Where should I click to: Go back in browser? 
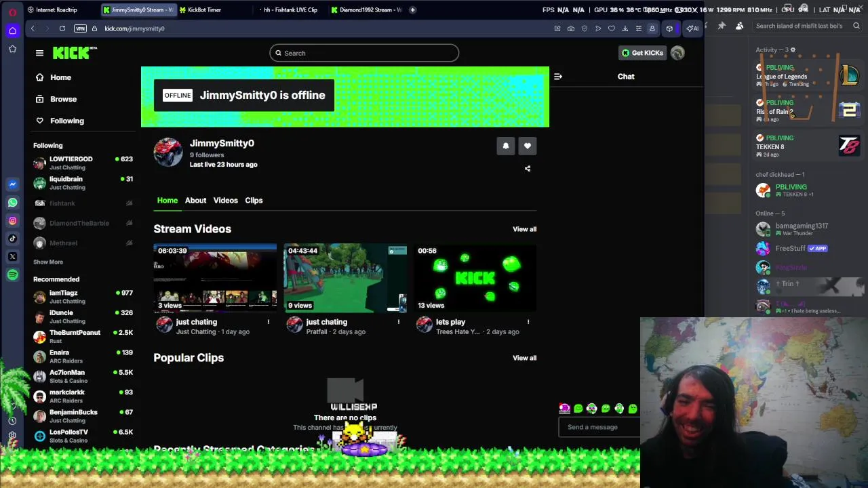point(33,28)
